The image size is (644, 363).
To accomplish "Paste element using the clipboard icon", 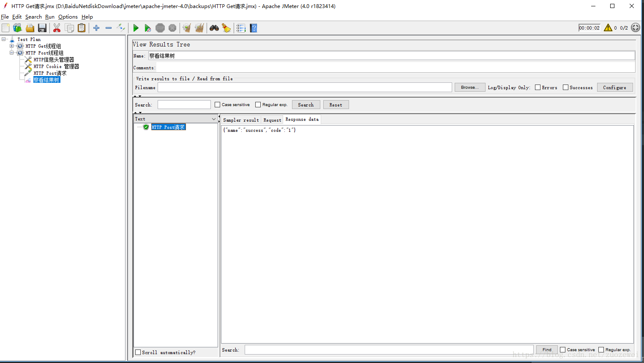I will pyautogui.click(x=82, y=28).
